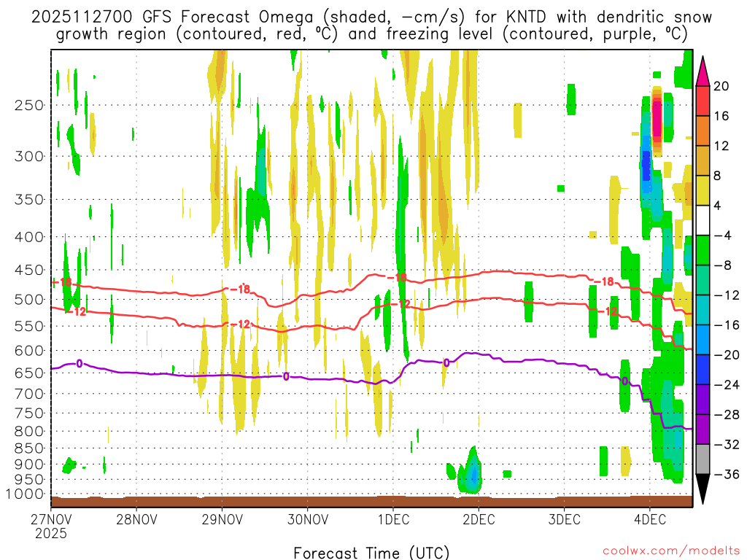Click the 1000 pressure level label

click(x=25, y=494)
